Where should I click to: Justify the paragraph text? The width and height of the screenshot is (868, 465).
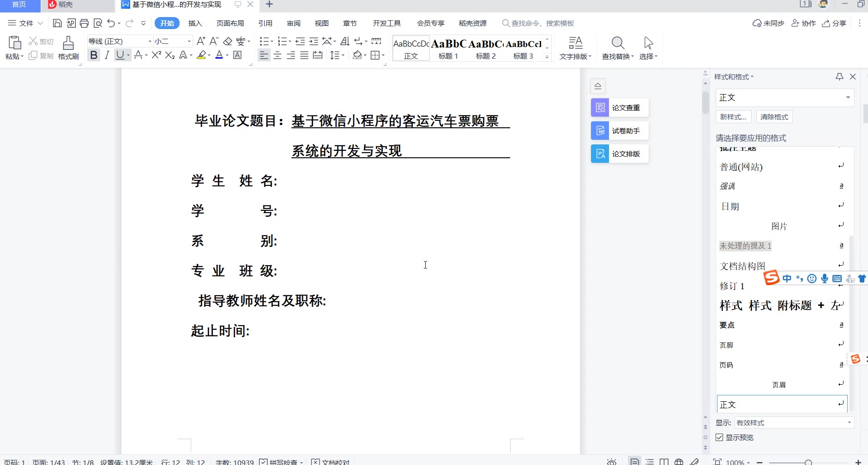point(304,55)
